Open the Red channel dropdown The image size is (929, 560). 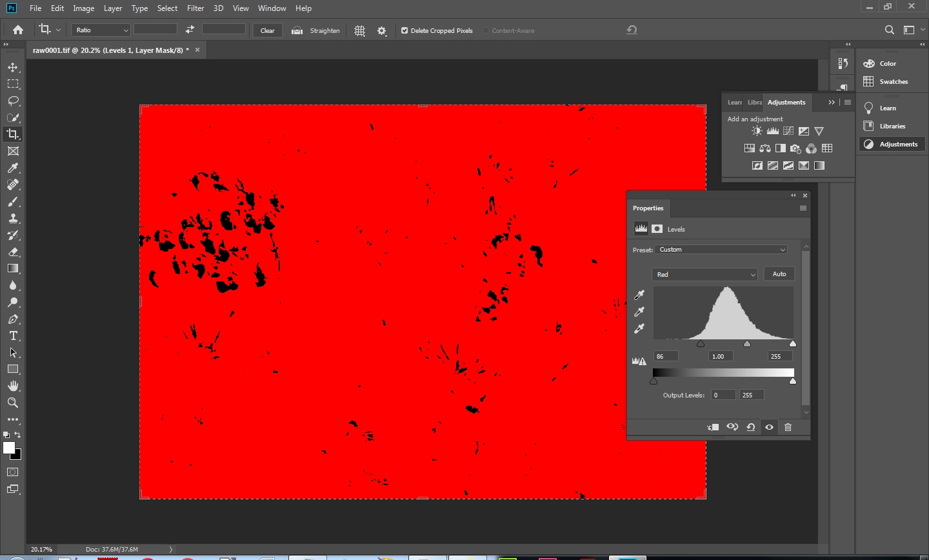point(704,274)
